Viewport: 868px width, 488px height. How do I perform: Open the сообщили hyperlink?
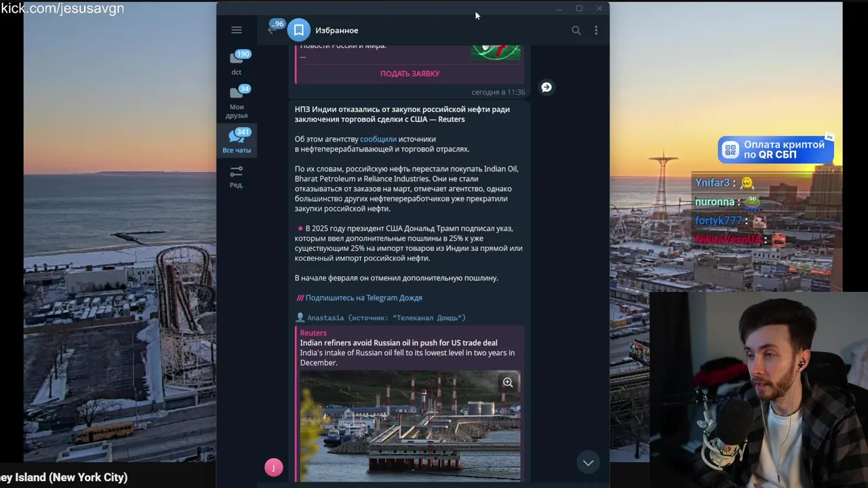coord(378,139)
